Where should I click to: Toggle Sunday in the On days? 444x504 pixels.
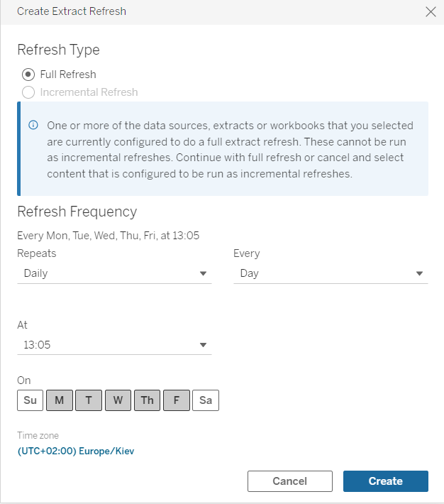click(x=30, y=400)
